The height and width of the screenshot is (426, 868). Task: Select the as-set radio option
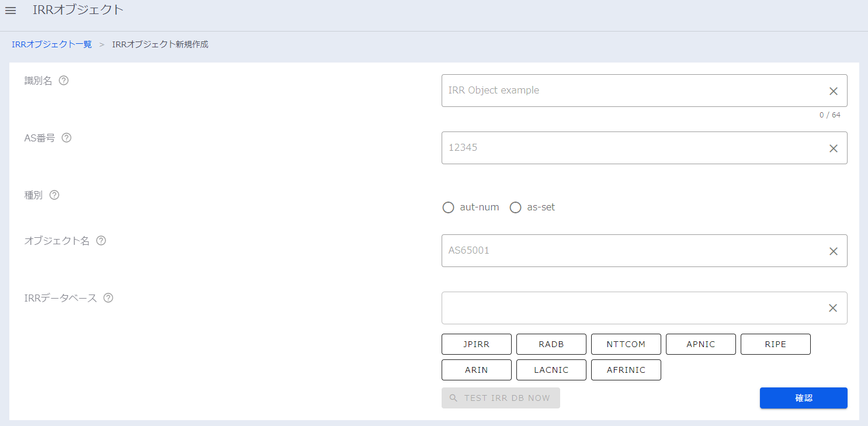coord(515,207)
